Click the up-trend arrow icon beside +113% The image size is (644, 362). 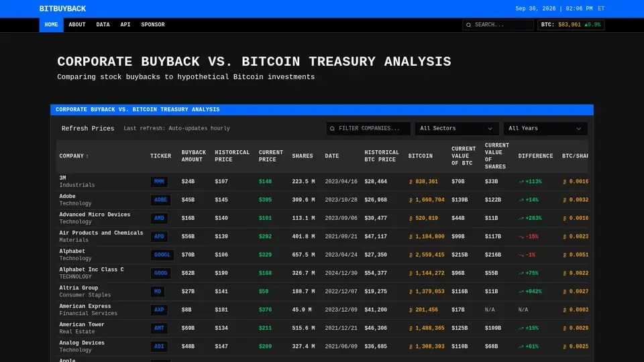[x=521, y=182]
